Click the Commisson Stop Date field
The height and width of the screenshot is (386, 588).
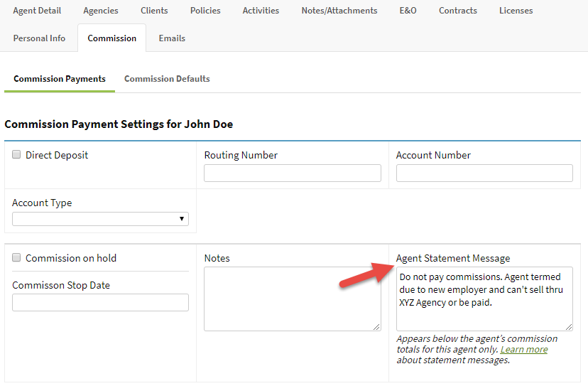point(101,302)
